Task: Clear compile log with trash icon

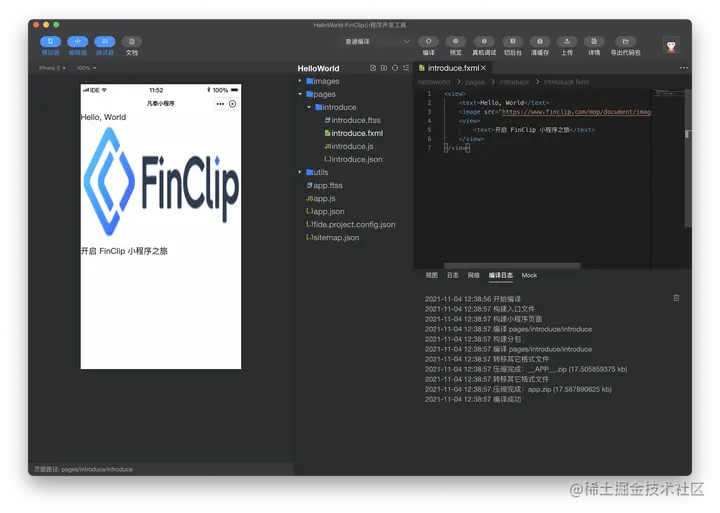Action: [676, 298]
